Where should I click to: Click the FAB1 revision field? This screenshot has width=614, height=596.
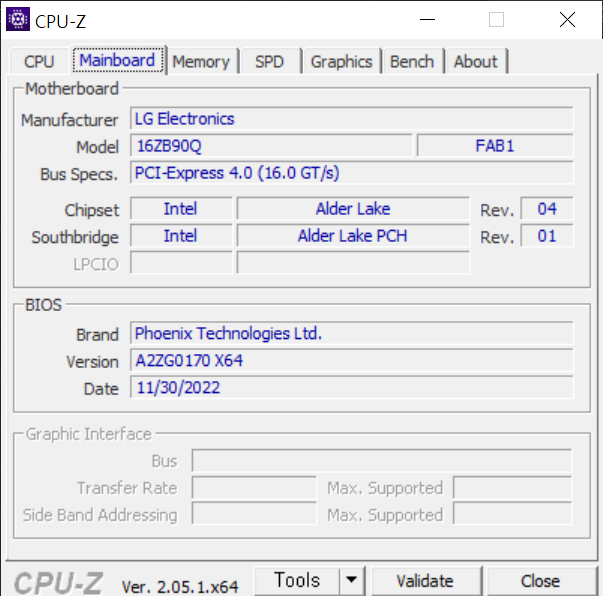tap(495, 146)
